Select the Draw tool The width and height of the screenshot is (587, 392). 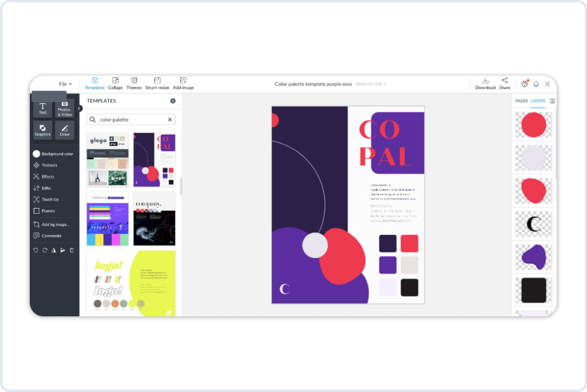click(64, 130)
